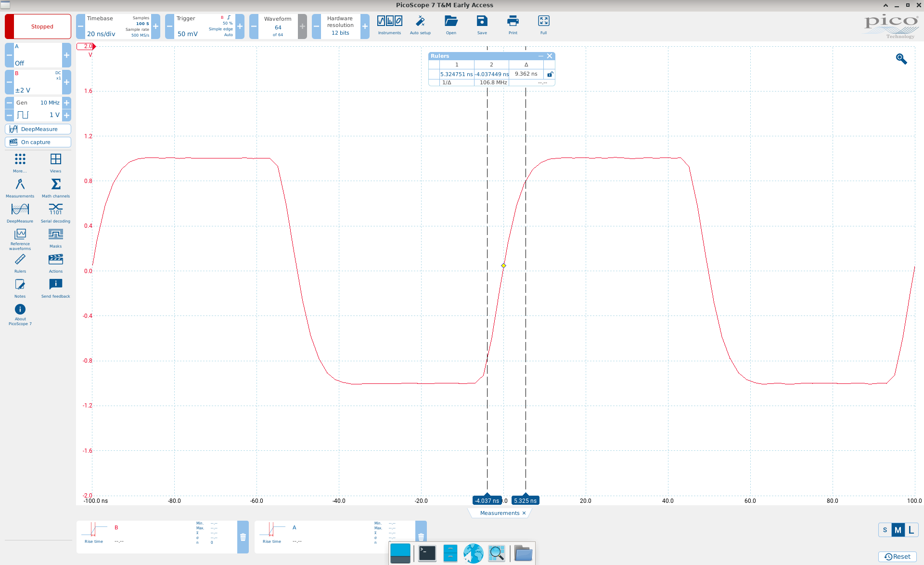The width and height of the screenshot is (924, 565).
Task: Delete the channel B rise time measurement
Action: (243, 537)
